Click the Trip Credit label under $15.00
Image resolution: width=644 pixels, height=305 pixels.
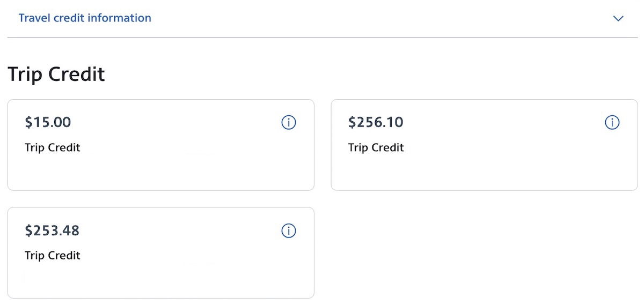coord(53,147)
